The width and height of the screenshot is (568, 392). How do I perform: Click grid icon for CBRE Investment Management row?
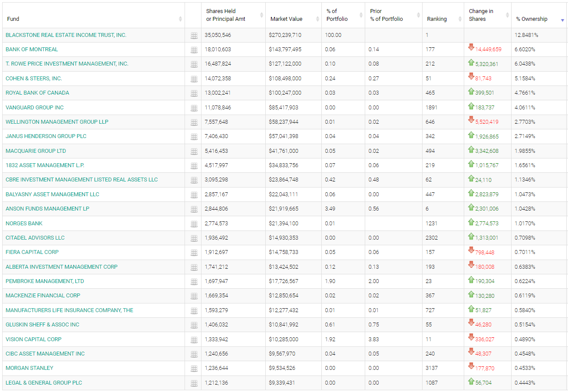tap(194, 180)
